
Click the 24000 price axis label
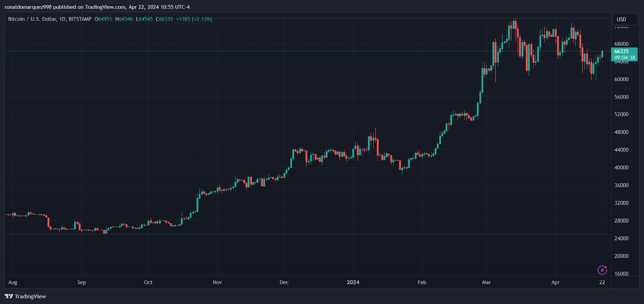click(621, 238)
